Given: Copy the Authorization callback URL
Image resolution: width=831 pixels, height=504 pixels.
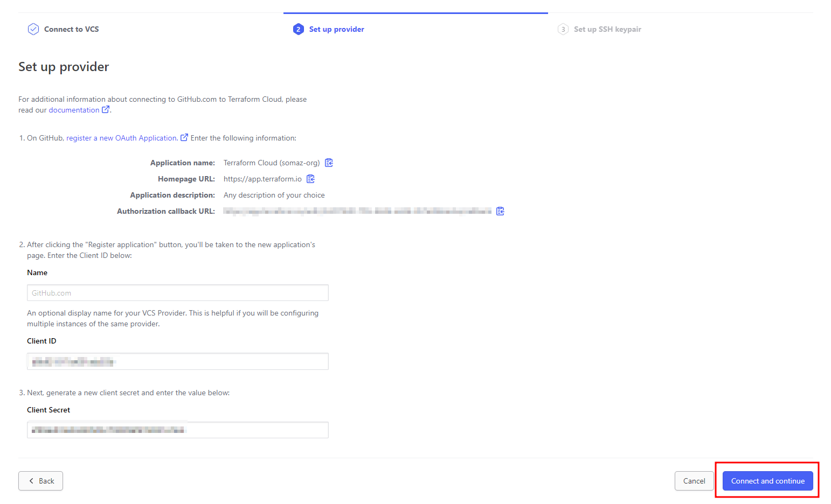Looking at the screenshot, I should click(x=500, y=211).
